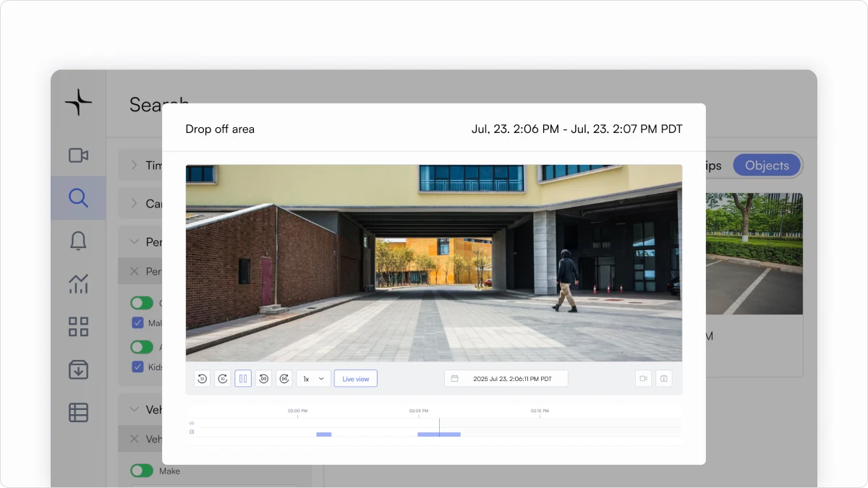The image size is (868, 488).
Task: Jump ahead to the next motion event
Action: click(284, 378)
